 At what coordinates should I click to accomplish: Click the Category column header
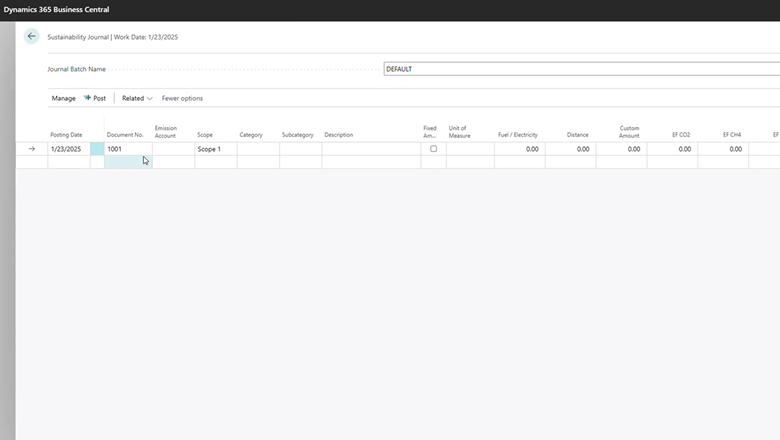tap(251, 135)
